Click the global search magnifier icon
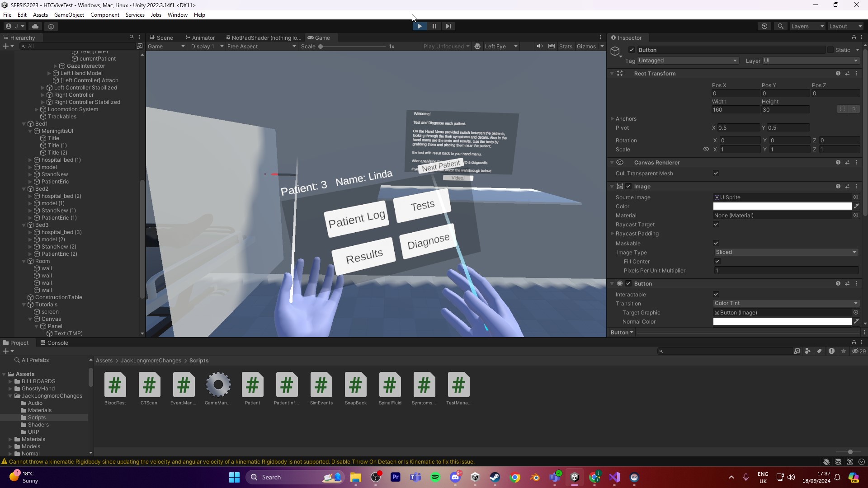This screenshot has height=488, width=868. (780, 26)
